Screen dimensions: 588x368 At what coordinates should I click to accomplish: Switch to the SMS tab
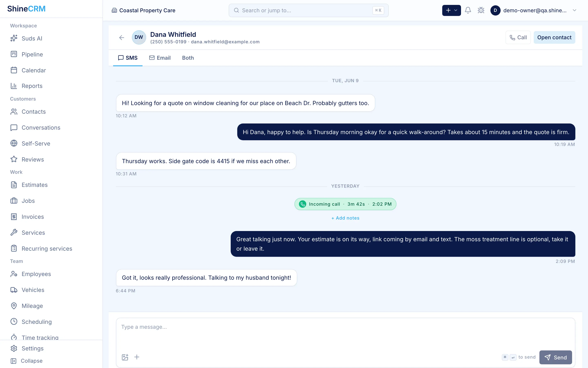pos(128,58)
